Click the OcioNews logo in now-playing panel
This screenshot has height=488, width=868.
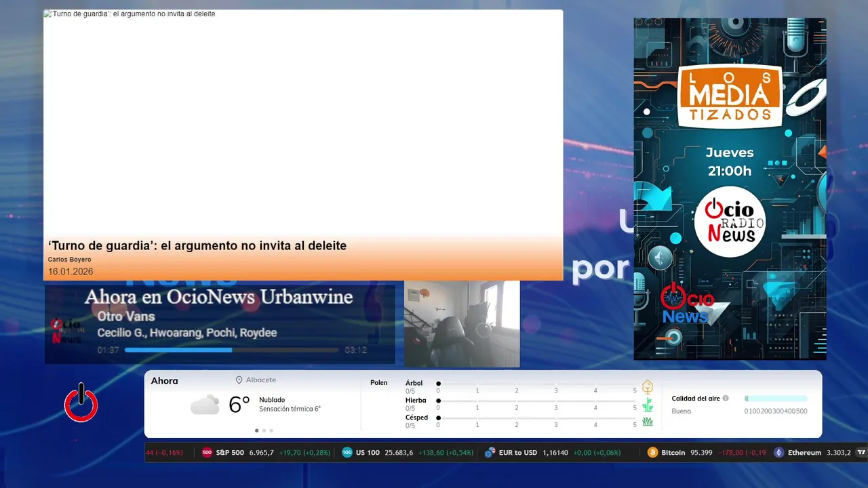point(66,331)
